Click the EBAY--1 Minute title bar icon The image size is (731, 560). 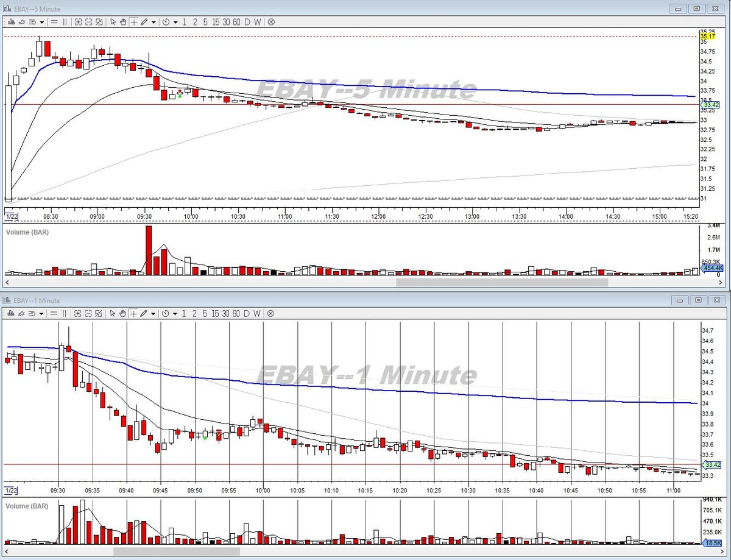click(7, 300)
